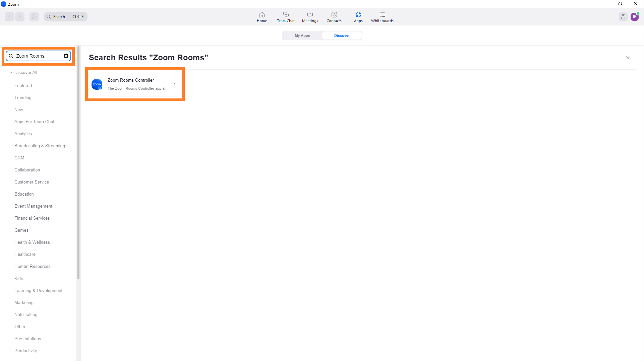Click the forward navigation arrow
The height and width of the screenshot is (361, 644).
tap(20, 17)
